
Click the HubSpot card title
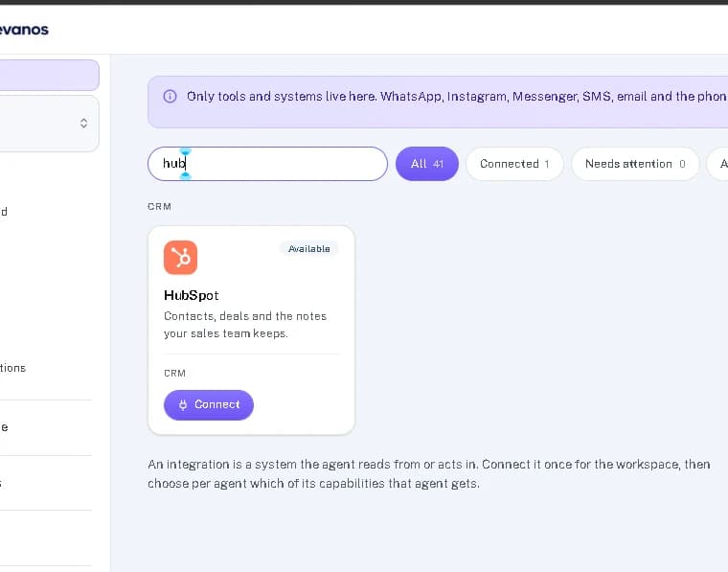click(x=191, y=295)
